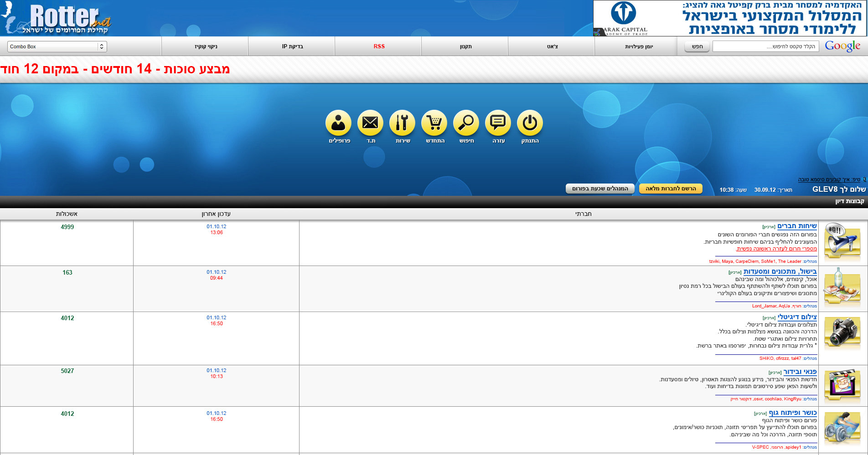Click the power logout icon
Image resolution: width=868 pixels, height=455 pixels.
[530, 123]
